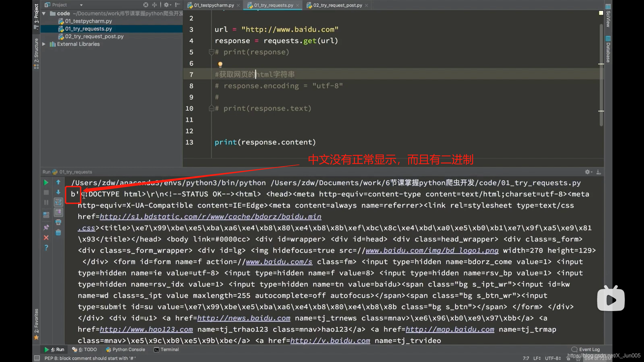Open the www.baidu.com/s link
The width and height of the screenshot is (644, 362).
point(279,262)
